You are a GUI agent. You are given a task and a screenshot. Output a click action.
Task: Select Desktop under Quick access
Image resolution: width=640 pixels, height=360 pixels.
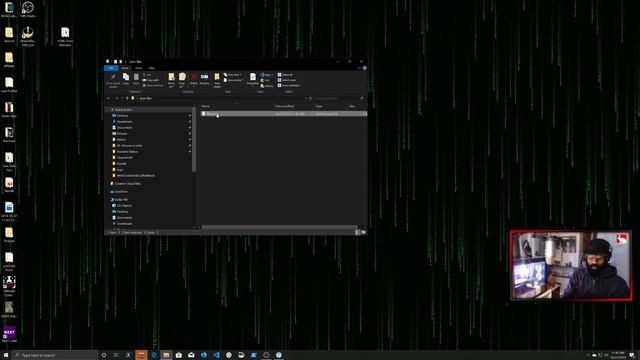tap(122, 116)
